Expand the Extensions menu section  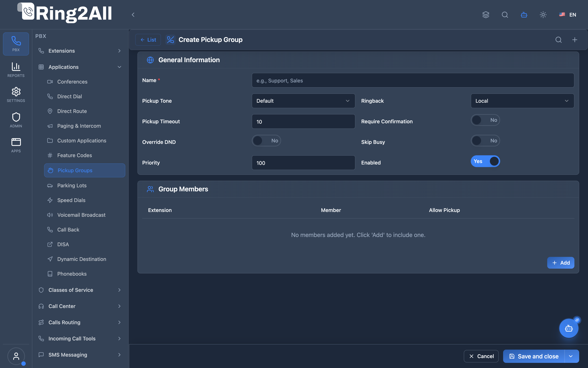[80, 51]
